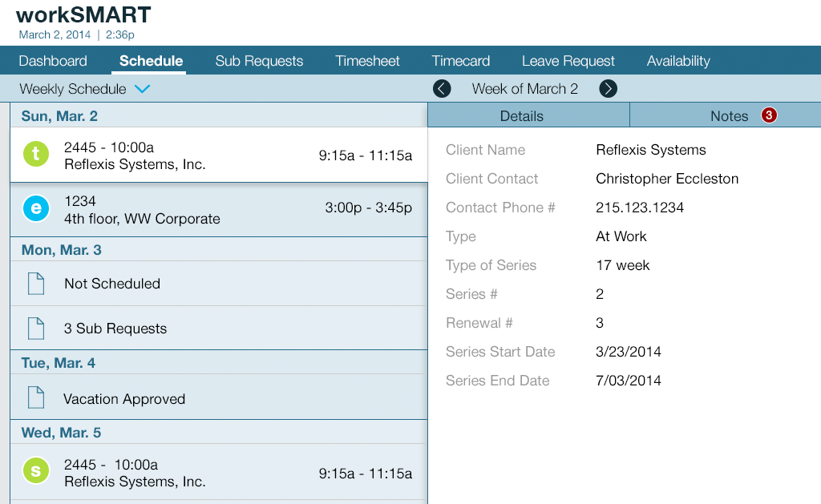Select the Details panel tab
821x504 pixels.
(x=521, y=116)
